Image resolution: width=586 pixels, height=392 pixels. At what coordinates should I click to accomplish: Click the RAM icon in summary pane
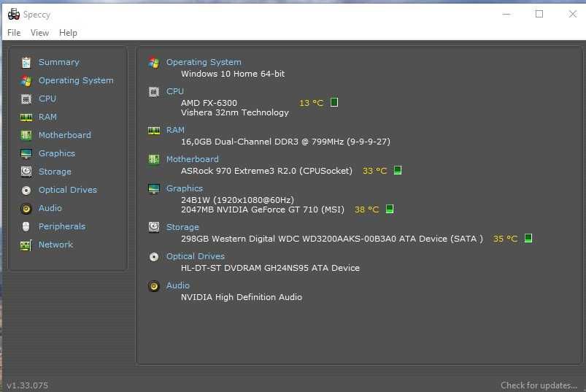pyautogui.click(x=153, y=131)
